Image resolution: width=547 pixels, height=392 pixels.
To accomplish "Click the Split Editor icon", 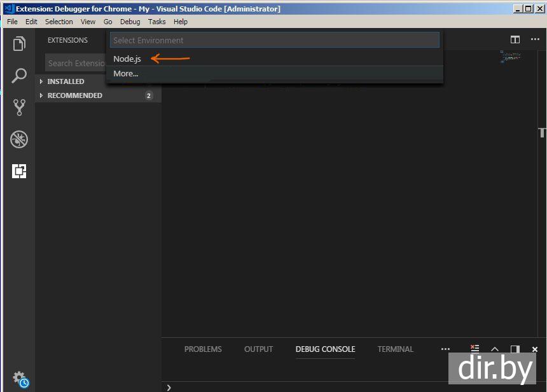I will (x=515, y=40).
